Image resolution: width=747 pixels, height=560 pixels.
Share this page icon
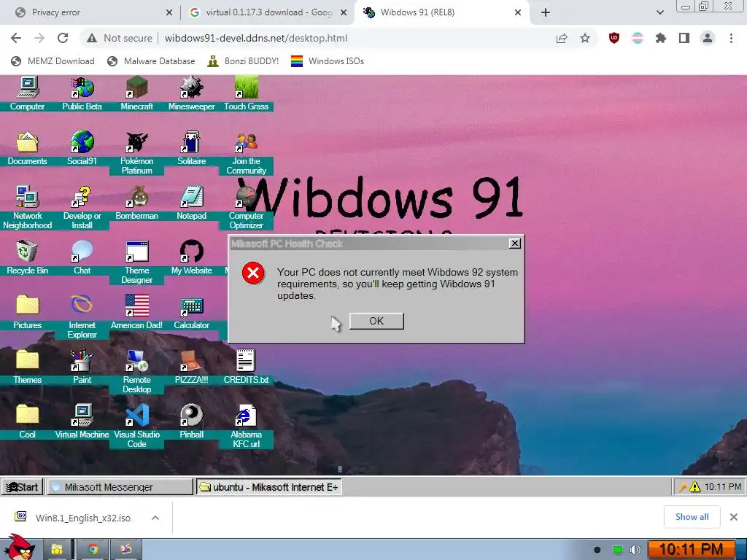562,38
